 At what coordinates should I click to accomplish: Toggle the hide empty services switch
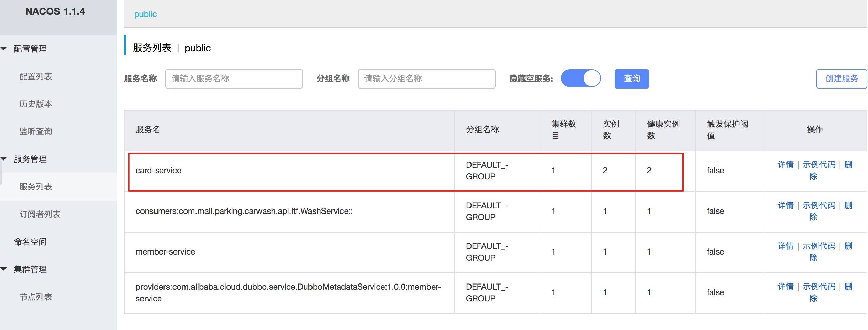(581, 79)
